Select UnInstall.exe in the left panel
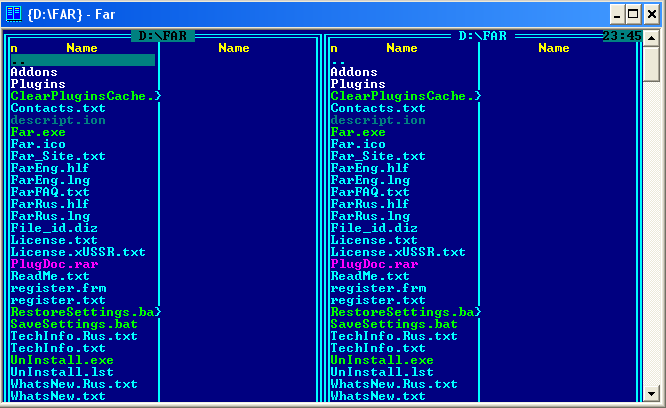Image resolution: width=666 pixels, height=408 pixels. (62, 360)
